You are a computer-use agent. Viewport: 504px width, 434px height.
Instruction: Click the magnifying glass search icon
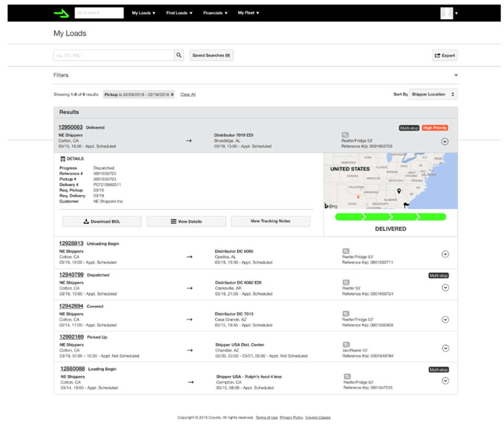(x=179, y=55)
